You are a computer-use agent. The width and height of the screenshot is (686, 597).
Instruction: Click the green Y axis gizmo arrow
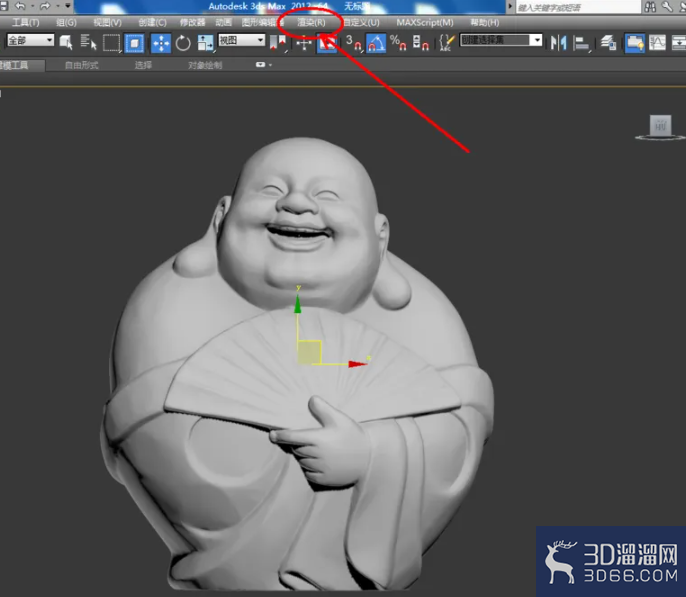pyautogui.click(x=298, y=304)
